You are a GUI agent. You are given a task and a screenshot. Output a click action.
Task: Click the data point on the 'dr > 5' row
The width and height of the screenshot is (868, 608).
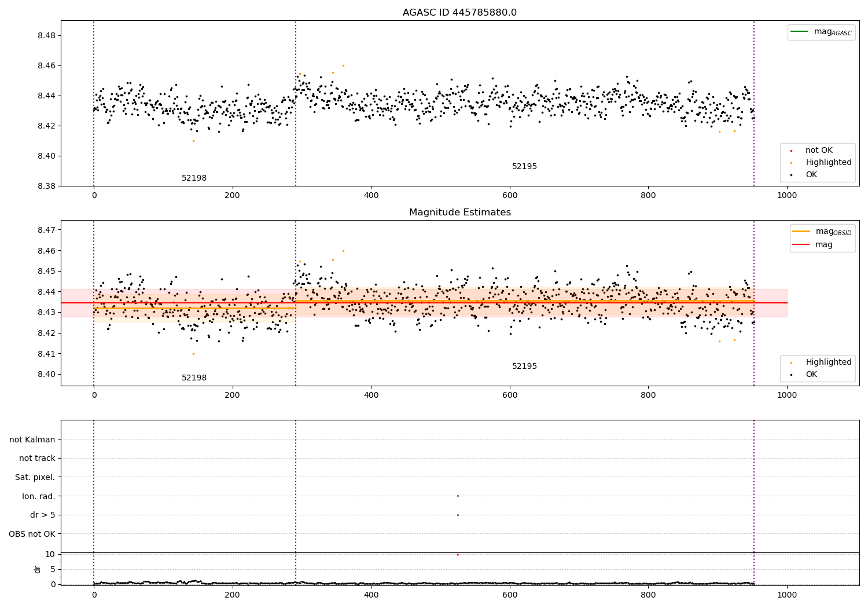pos(458,515)
